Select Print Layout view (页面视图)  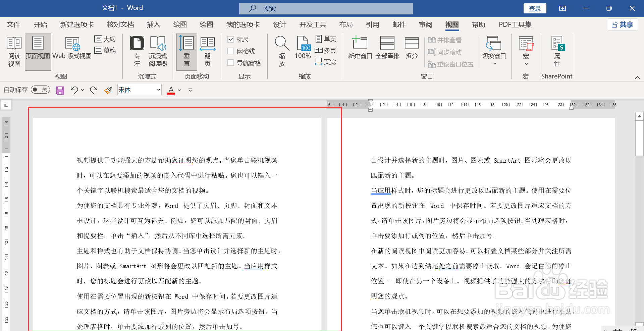pos(38,52)
